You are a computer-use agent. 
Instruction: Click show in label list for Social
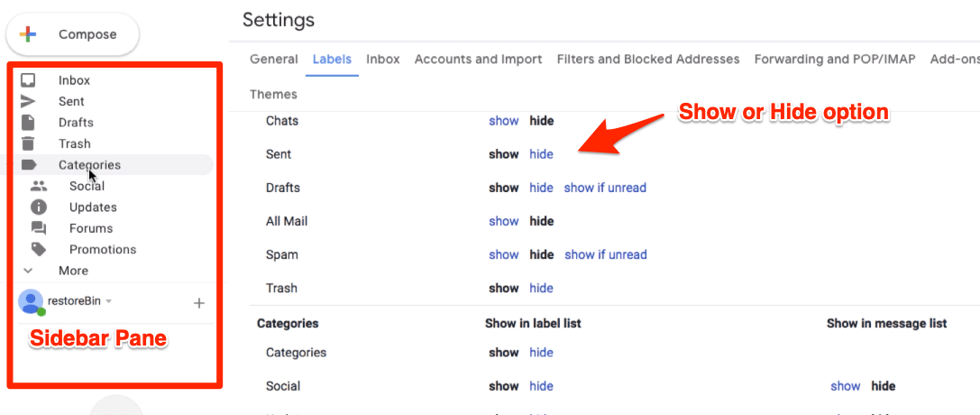coord(504,386)
